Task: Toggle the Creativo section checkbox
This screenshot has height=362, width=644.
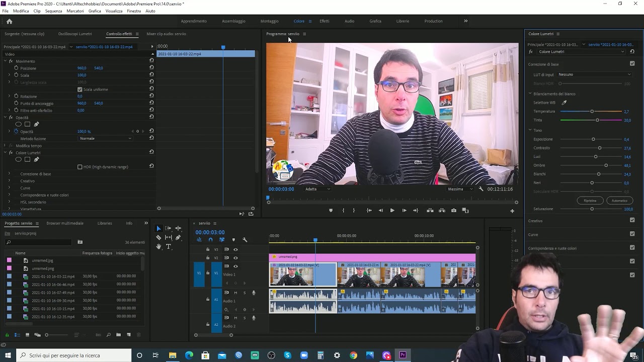Action: (x=632, y=220)
